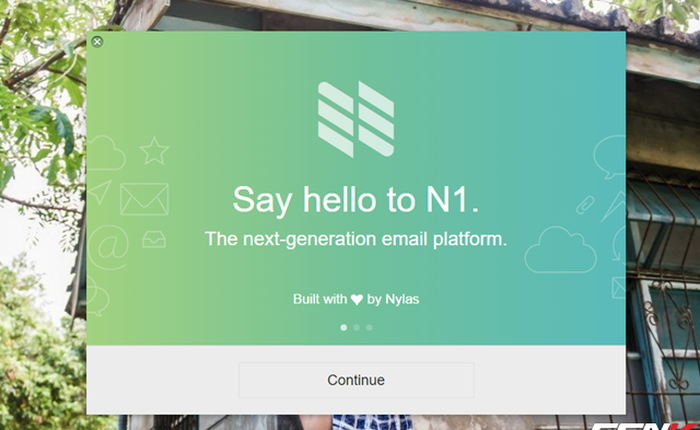Click the 'by Nylas' text
Screen dimensions: 700x430
point(393,299)
